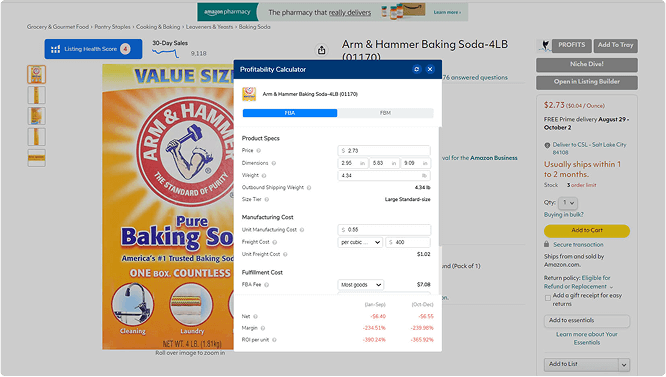666x377 pixels.
Task: Click the second dimension field 5.83 in
Action: tap(384, 163)
